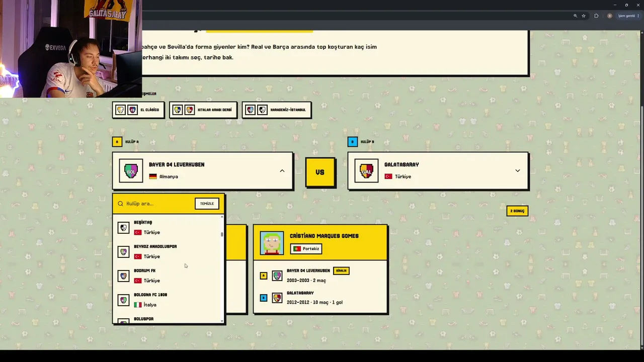Click Galatasaray crest in player card
Image resolution: width=644 pixels, height=362 pixels.
[x=277, y=298]
